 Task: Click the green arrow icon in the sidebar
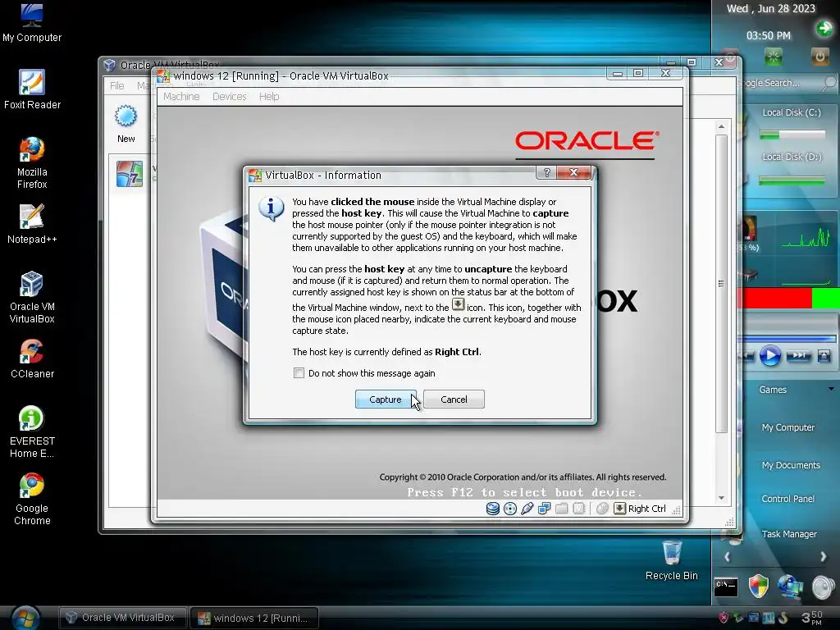pyautogui.click(x=825, y=28)
